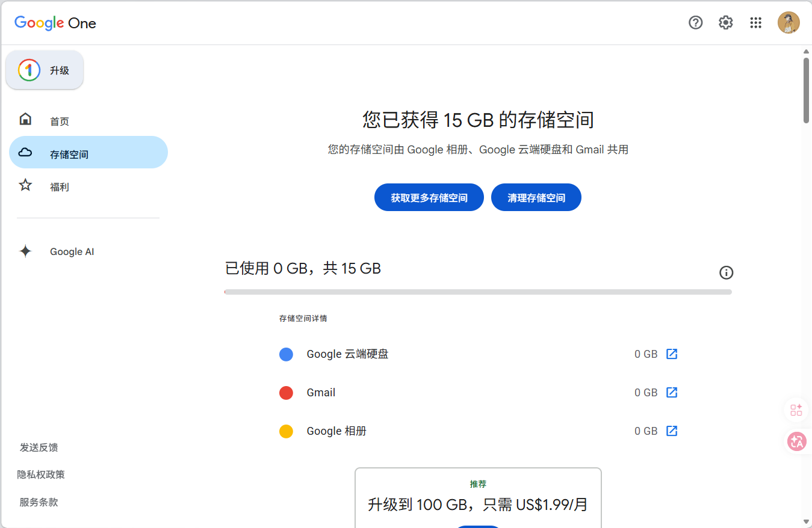Open Google 相册 external link icon
Viewport: 812px width, 528px height.
[x=672, y=431]
